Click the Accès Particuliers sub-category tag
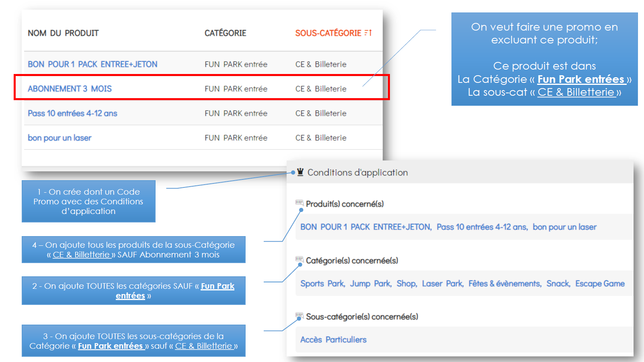 click(x=333, y=340)
